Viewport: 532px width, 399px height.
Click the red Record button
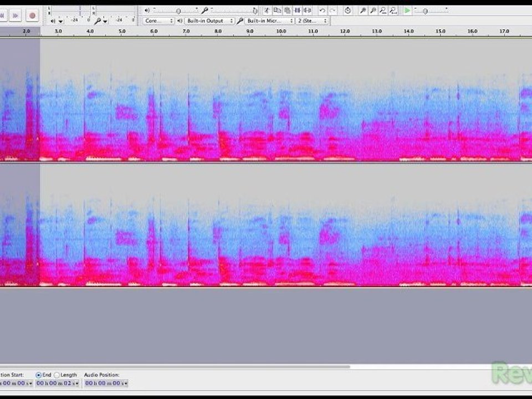point(33,16)
